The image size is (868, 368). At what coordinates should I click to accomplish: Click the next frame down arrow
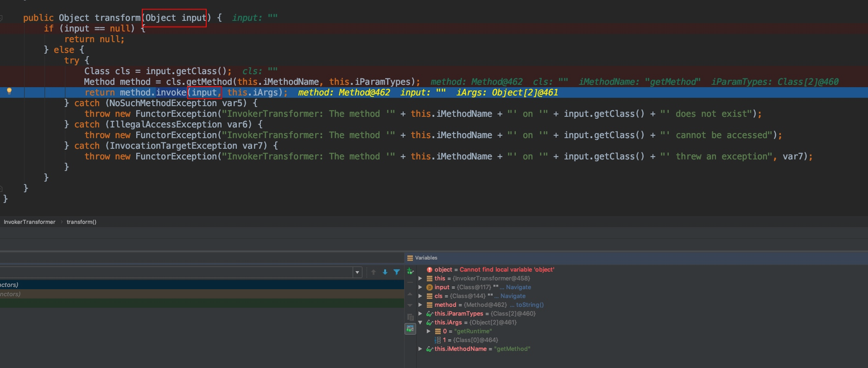[x=385, y=272]
